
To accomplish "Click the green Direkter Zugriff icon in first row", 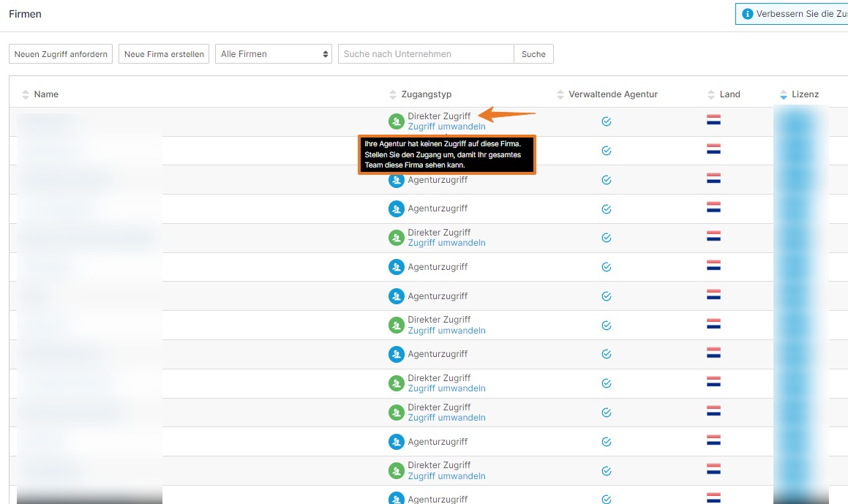I will point(396,121).
